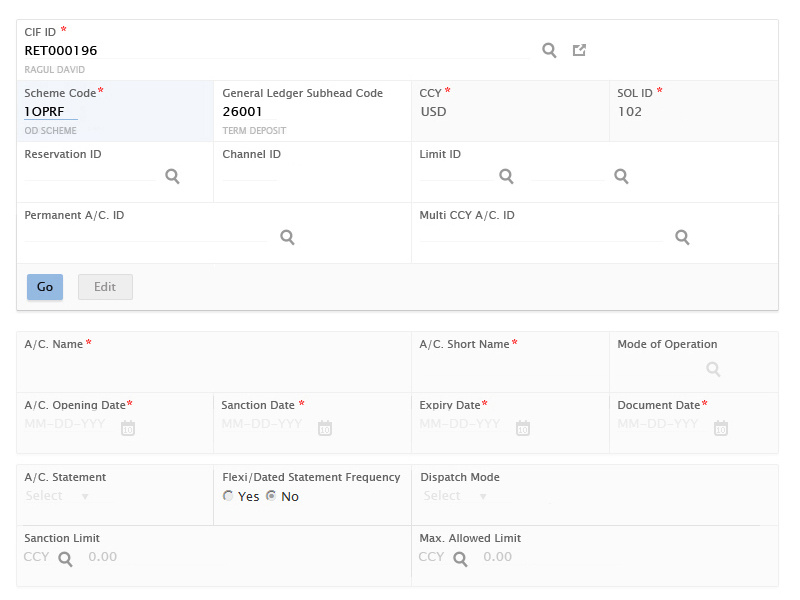Open the Sanction Date calendar icon
Viewport: 800px width, 600px height.
click(325, 428)
